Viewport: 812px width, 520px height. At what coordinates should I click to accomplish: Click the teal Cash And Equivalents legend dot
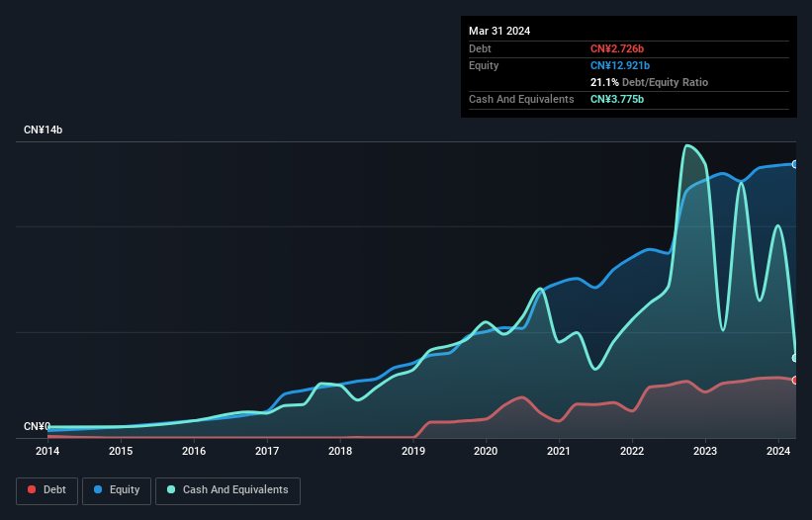click(171, 489)
